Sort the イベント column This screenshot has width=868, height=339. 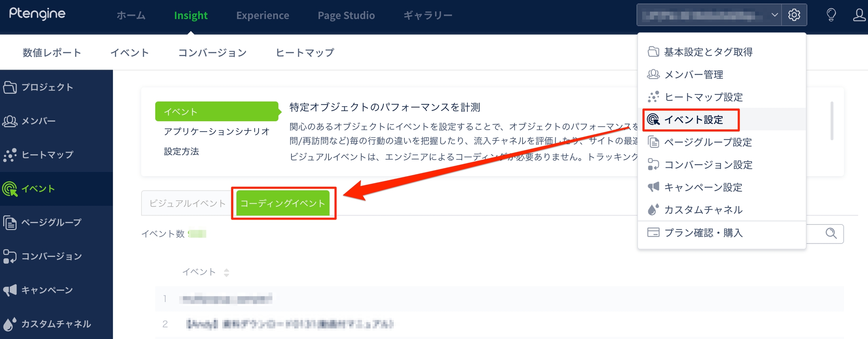pyautogui.click(x=226, y=272)
